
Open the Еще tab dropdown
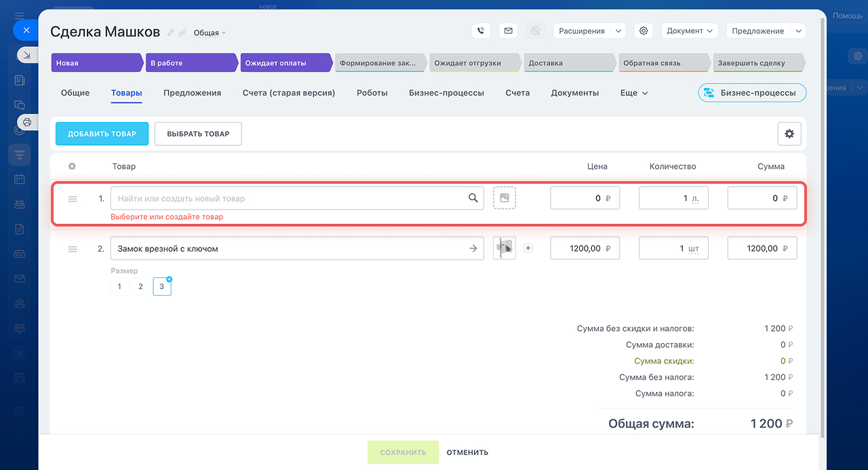[x=633, y=93]
